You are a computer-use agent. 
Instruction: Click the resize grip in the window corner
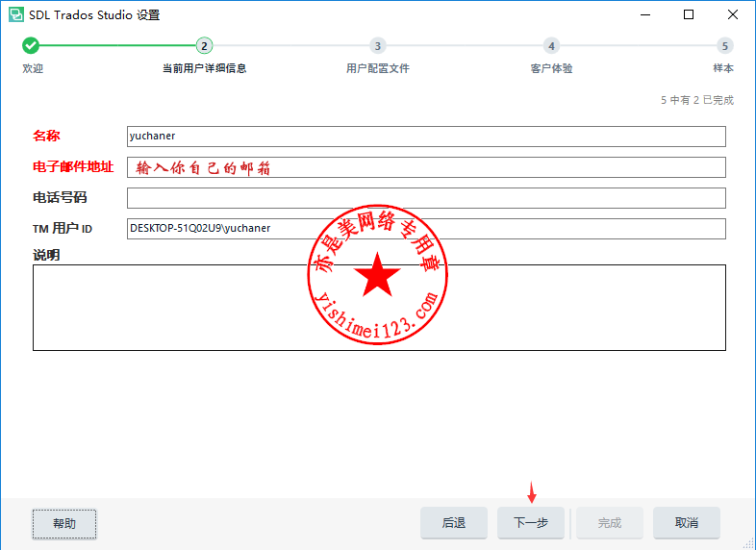tap(748, 543)
